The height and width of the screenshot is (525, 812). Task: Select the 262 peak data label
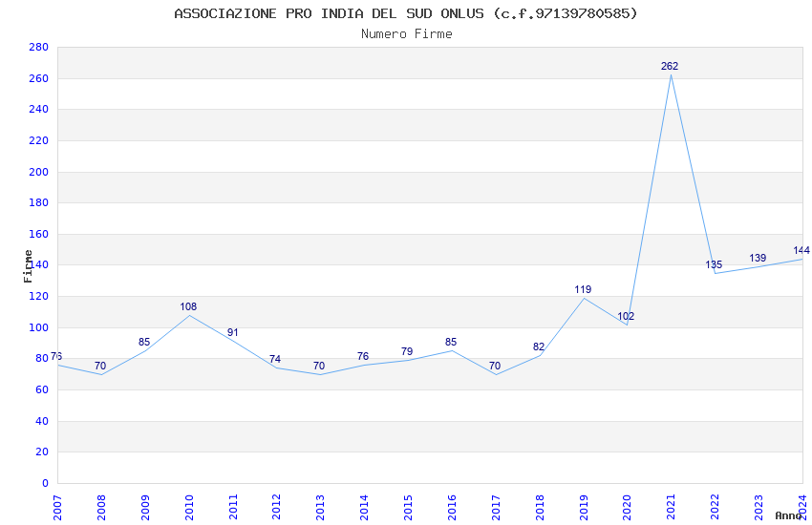point(670,66)
